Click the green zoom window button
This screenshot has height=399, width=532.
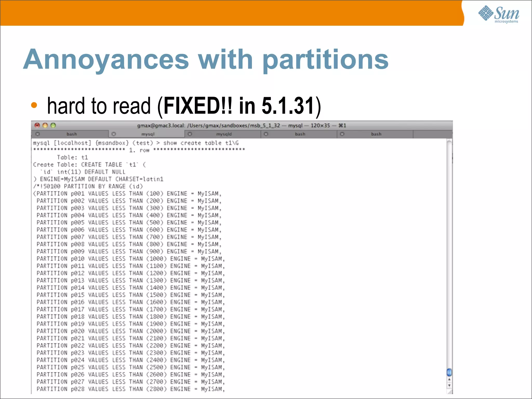[x=53, y=125]
